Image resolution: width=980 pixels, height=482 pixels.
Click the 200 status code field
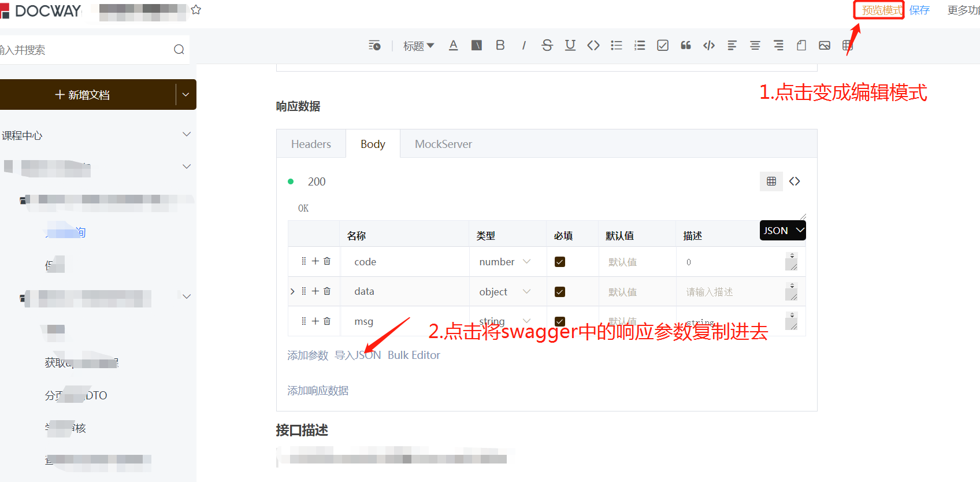coord(317,181)
